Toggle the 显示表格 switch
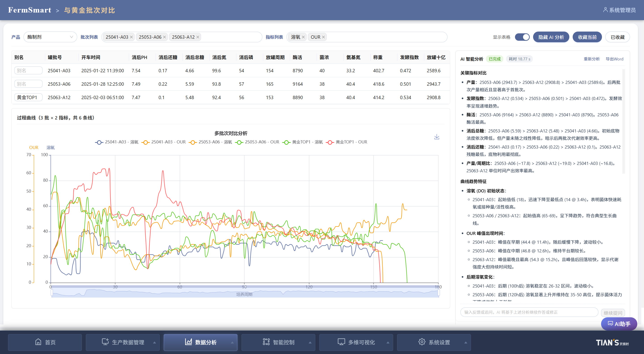 [522, 37]
